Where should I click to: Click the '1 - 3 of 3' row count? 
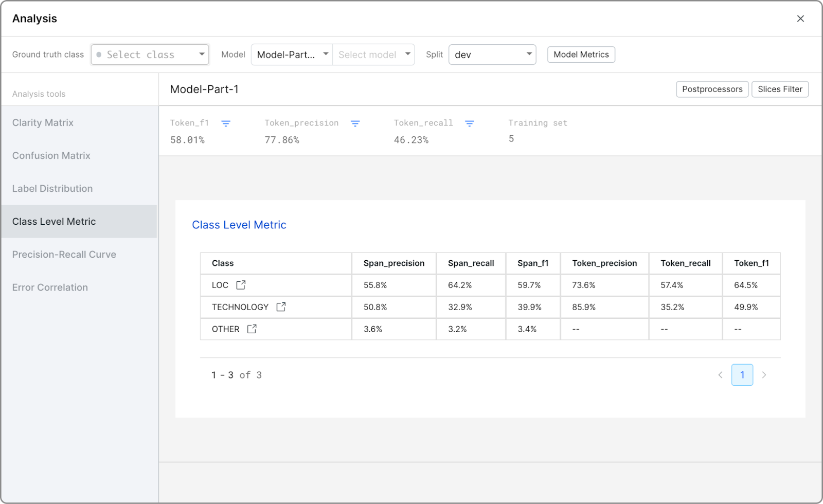[237, 375]
